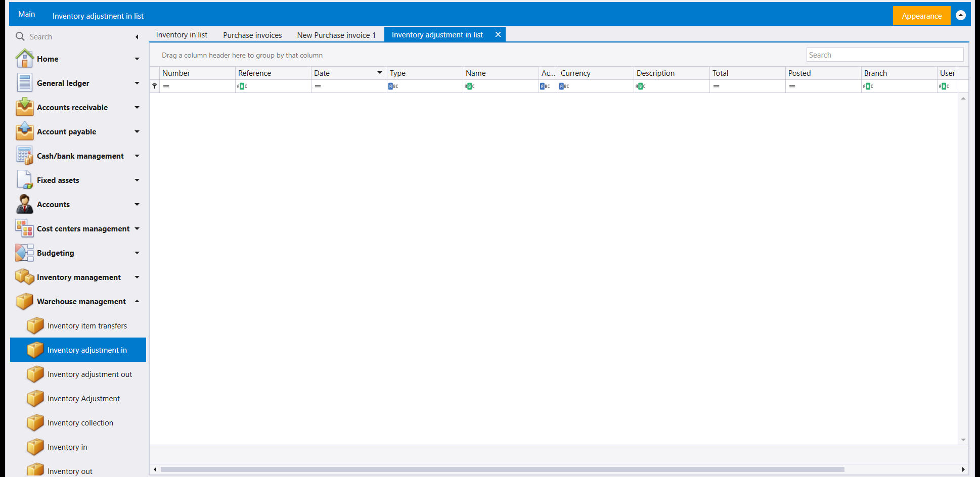Collapse the sidebar navigation panel arrow
This screenshot has width=980, height=477.
pyautogui.click(x=137, y=37)
